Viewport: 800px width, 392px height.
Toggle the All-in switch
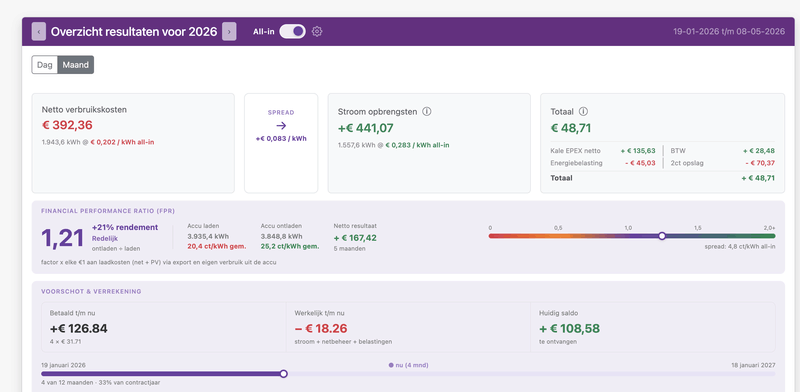tap(292, 32)
